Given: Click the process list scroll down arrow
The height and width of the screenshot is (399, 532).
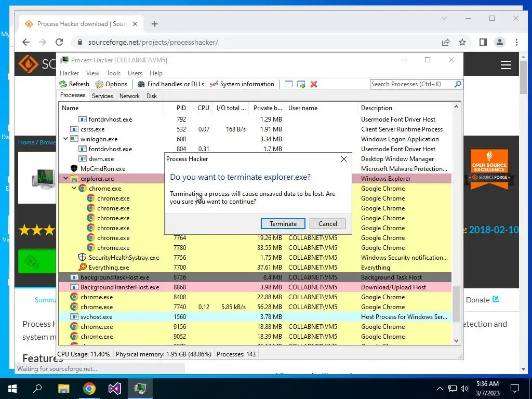Looking at the screenshot, I should point(456,341).
